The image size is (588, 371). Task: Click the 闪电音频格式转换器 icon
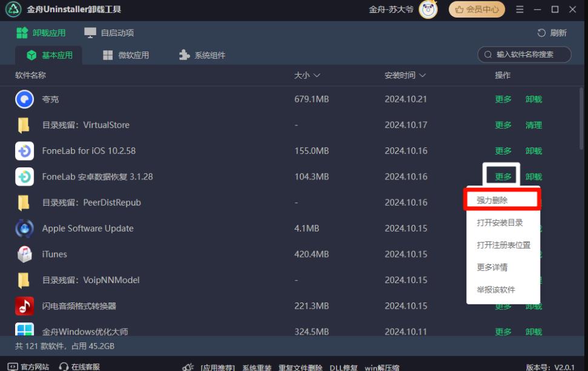pos(24,306)
